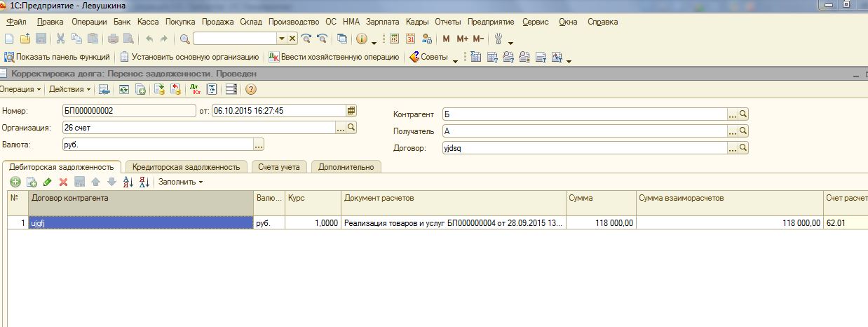Image resolution: width=868 pixels, height=327 pixels.
Task: Switch to the Кредиторская задолженность tab
Action: [x=187, y=166]
